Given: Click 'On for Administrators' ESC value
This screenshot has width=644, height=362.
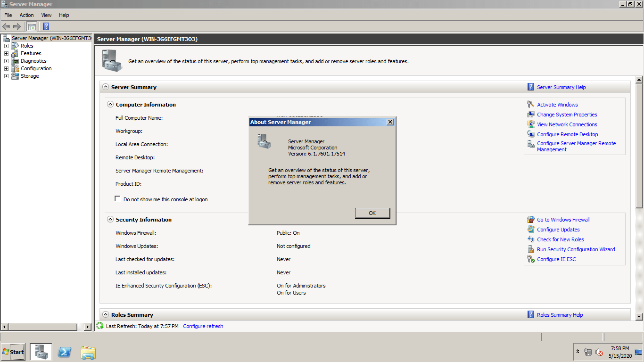Looking at the screenshot, I should coord(301,286).
